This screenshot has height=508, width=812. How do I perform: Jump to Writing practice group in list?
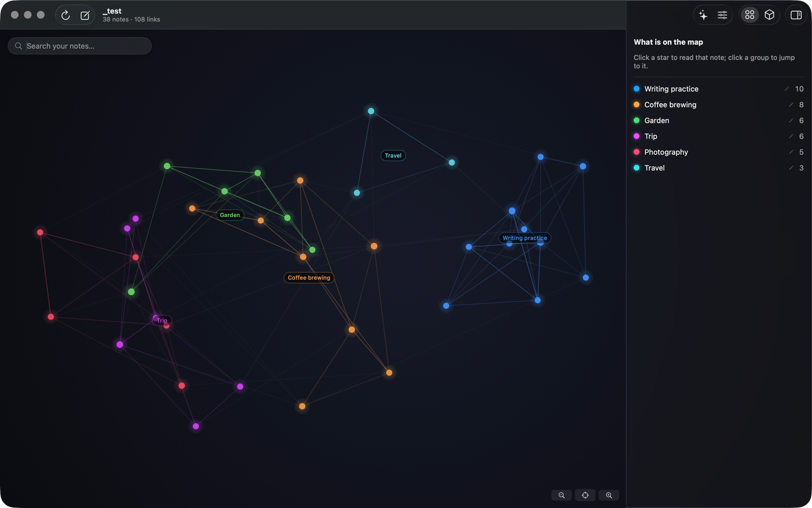pos(719,89)
